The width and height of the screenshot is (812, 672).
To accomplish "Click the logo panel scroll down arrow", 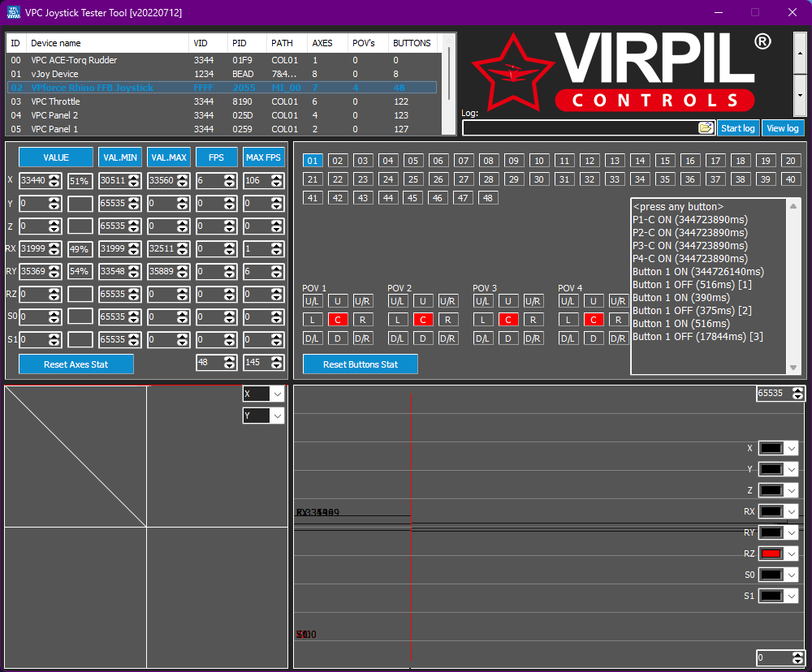I will click(800, 95).
